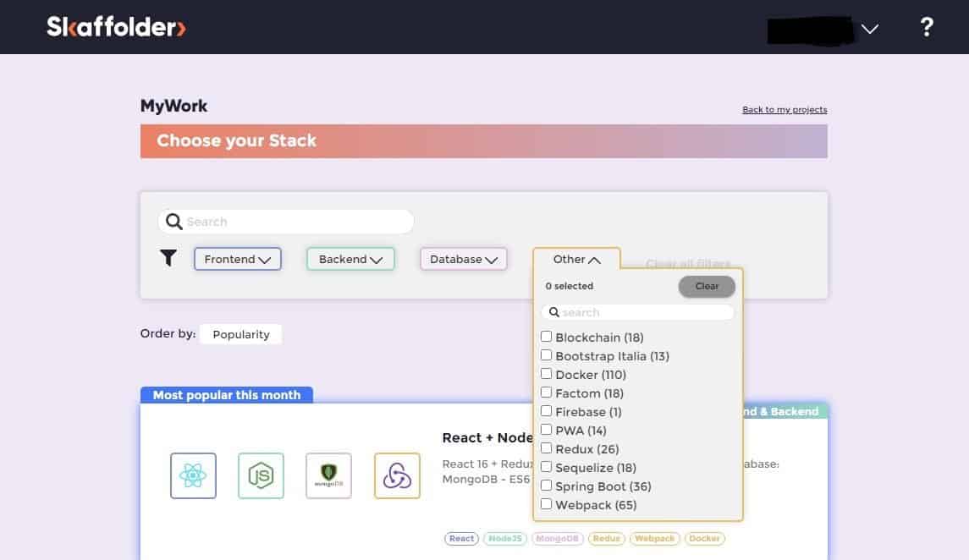The height and width of the screenshot is (560, 969).
Task: Select the Spring Boot (36) checkbox
Action: 547,486
